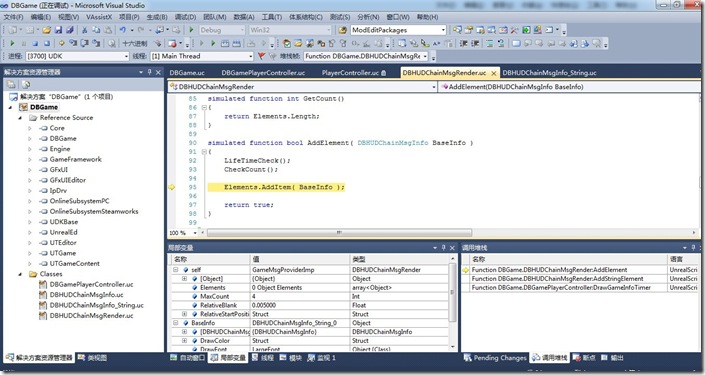This screenshot has height=375, width=705.
Task: Open the 调试(D) menu
Action: (x=185, y=17)
